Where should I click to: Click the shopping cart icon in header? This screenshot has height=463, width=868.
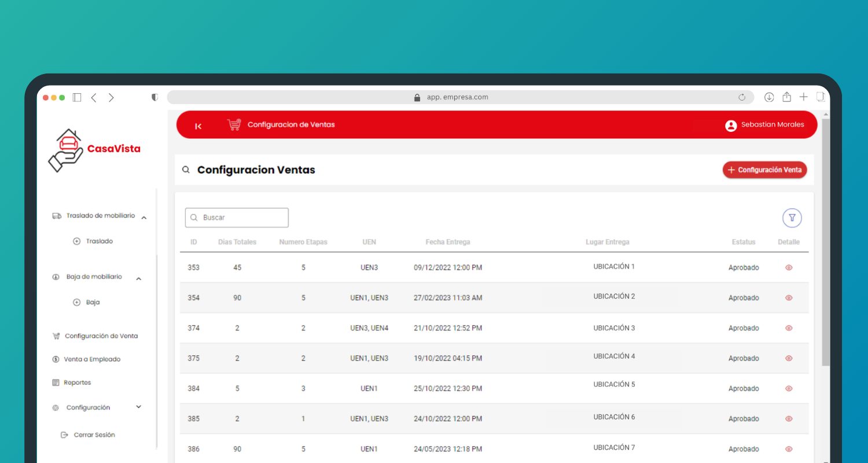234,124
